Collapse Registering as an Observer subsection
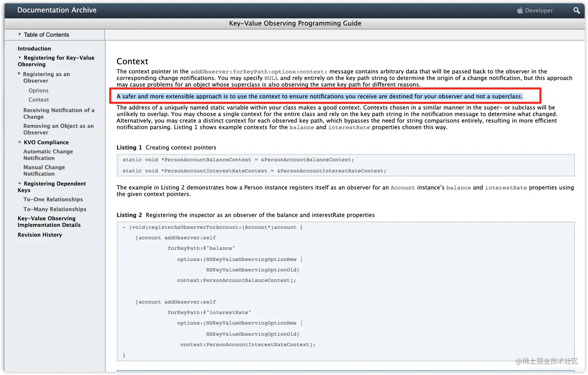Viewport: 588px width, 375px height. 19,74
